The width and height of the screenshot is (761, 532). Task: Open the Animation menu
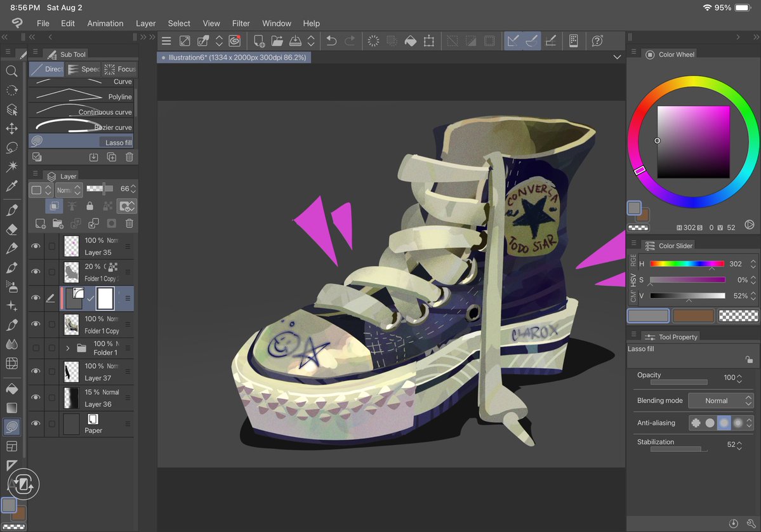[105, 23]
